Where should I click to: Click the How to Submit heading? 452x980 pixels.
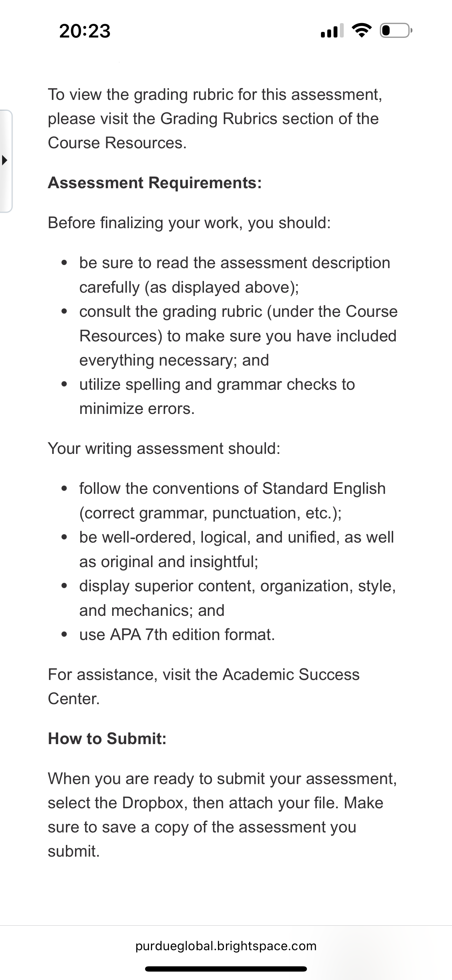[x=107, y=739]
